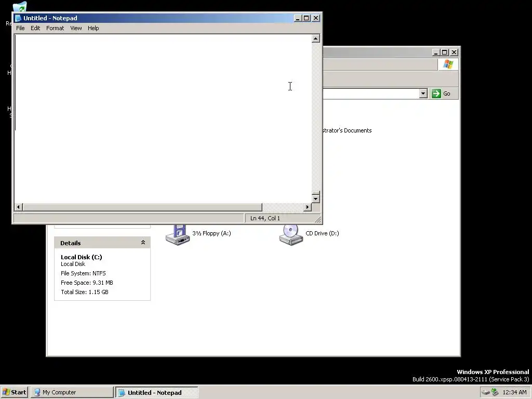This screenshot has height=399, width=532.
Task: Click the Notepad window resize grip
Action: pyautogui.click(x=318, y=220)
